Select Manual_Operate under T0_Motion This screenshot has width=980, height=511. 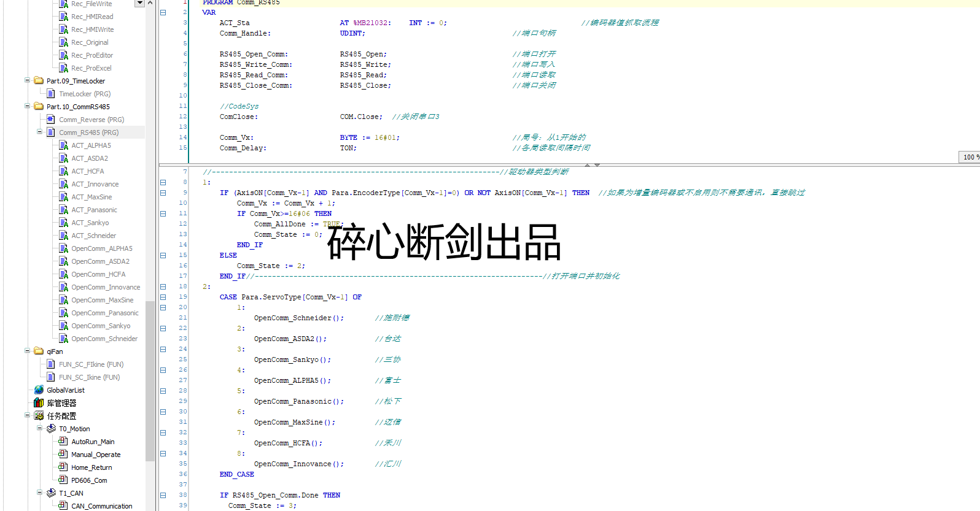point(96,455)
